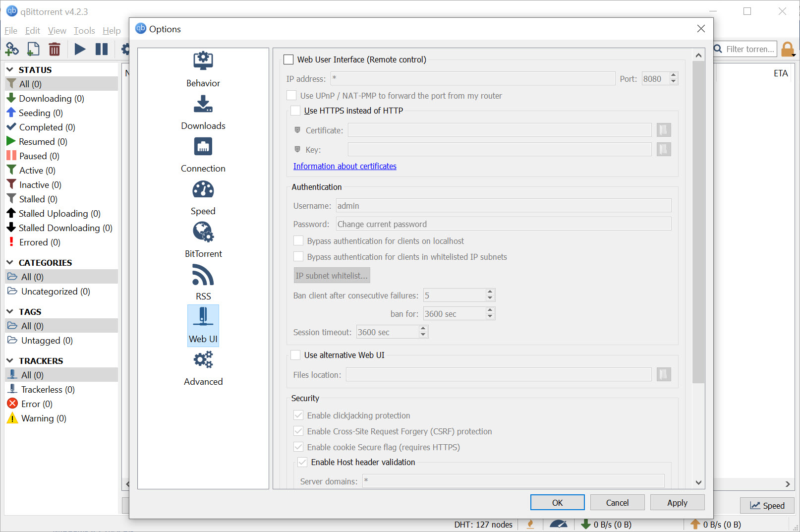800x532 pixels.
Task: Click OK to confirm options
Action: 558,502
